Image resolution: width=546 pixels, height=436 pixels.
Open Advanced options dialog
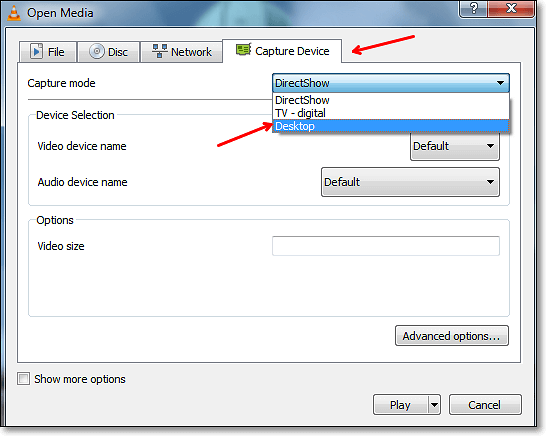tap(452, 336)
